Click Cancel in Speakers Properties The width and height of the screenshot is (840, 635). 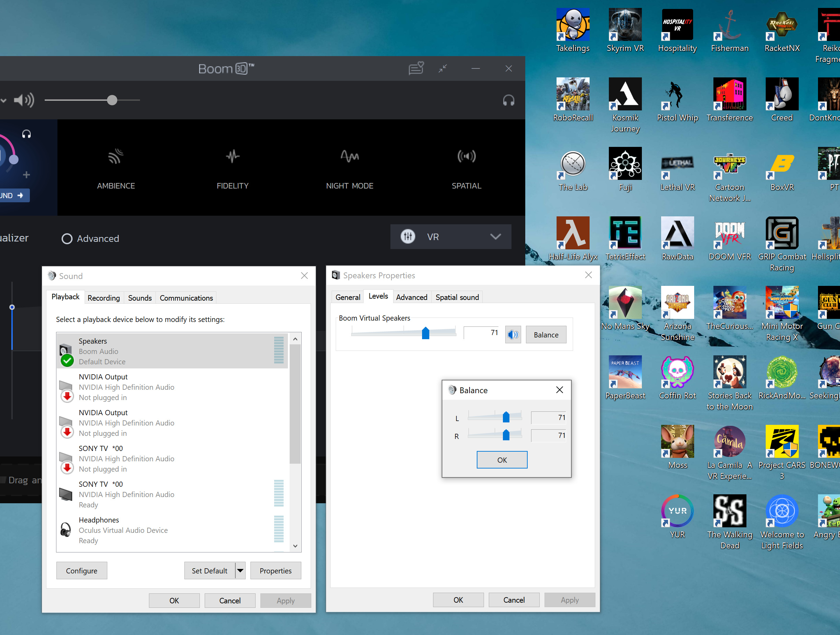[514, 600]
